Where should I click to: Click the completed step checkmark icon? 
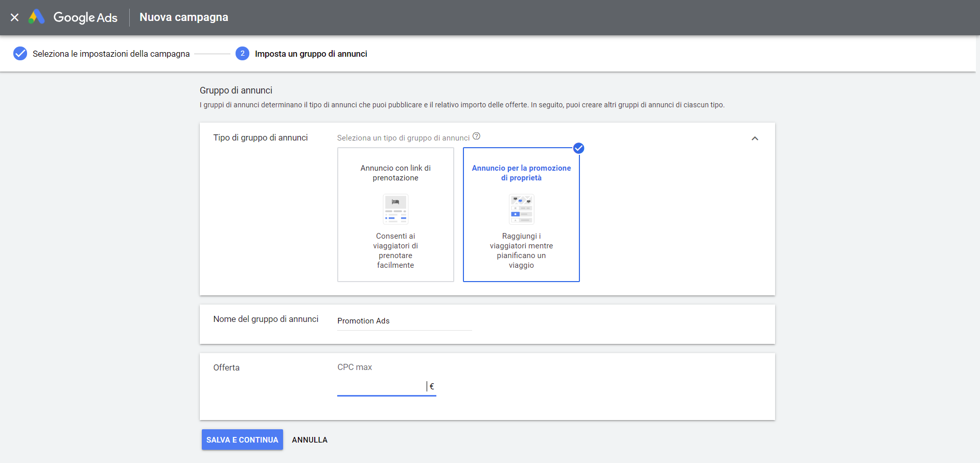point(20,54)
